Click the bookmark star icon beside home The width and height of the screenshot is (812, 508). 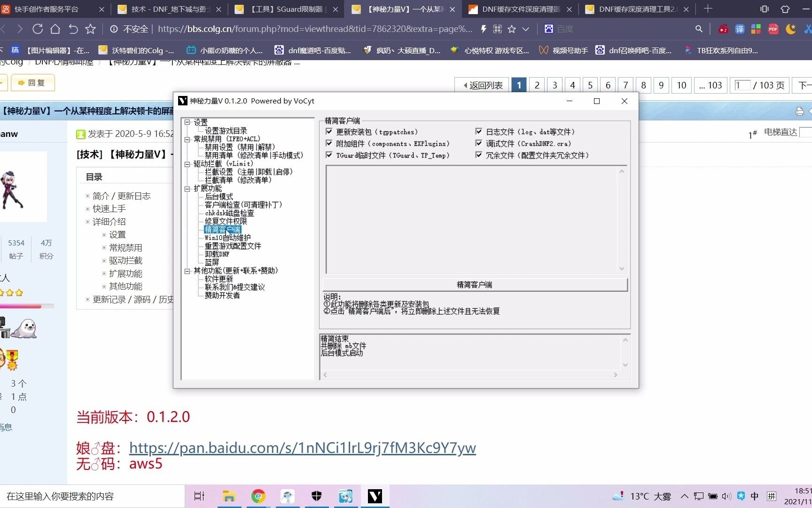click(90, 29)
